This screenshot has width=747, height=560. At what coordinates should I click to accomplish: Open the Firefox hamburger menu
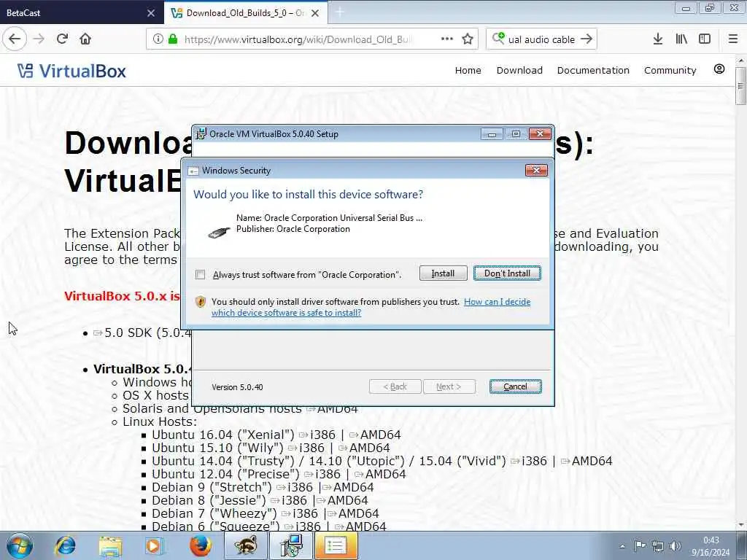click(x=732, y=39)
